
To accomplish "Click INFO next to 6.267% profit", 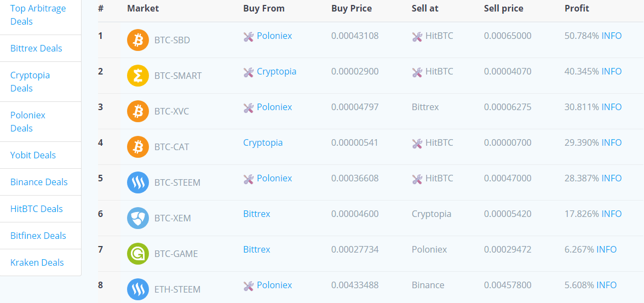I will click(606, 249).
